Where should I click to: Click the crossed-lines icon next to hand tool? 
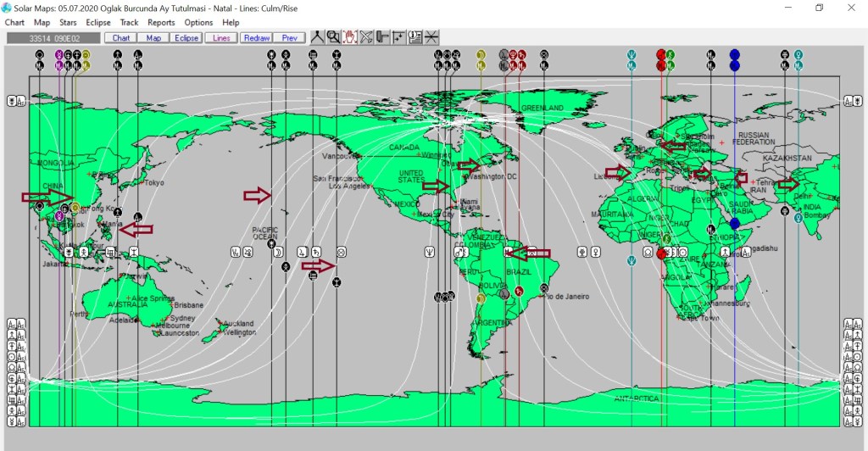(366, 37)
